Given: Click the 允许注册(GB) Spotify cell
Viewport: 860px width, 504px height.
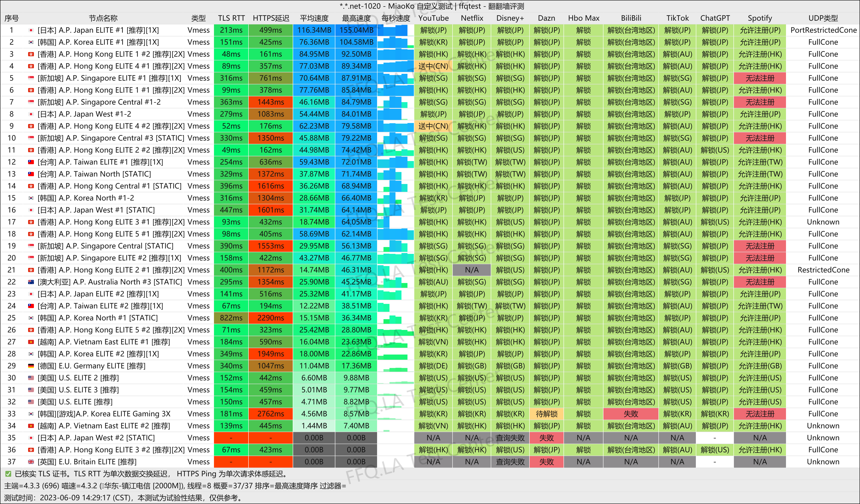Looking at the screenshot, I should [x=760, y=366].
